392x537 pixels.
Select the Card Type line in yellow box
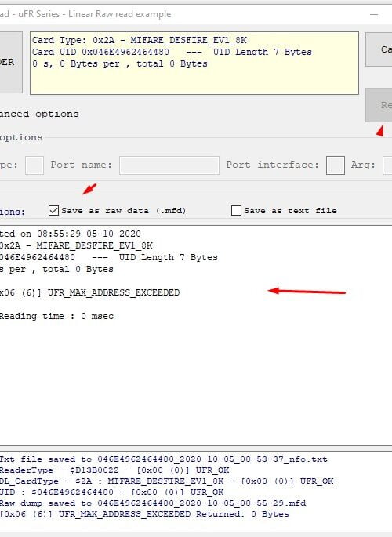coord(140,40)
